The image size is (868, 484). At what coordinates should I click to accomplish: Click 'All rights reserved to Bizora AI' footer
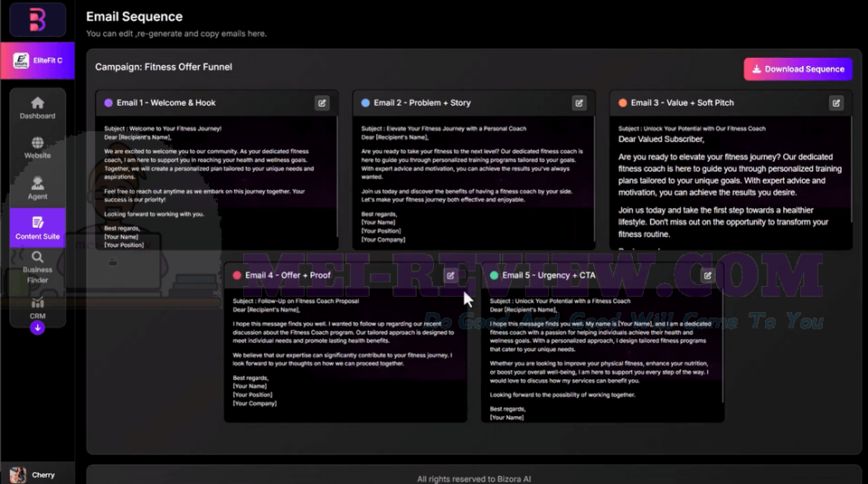(x=474, y=479)
